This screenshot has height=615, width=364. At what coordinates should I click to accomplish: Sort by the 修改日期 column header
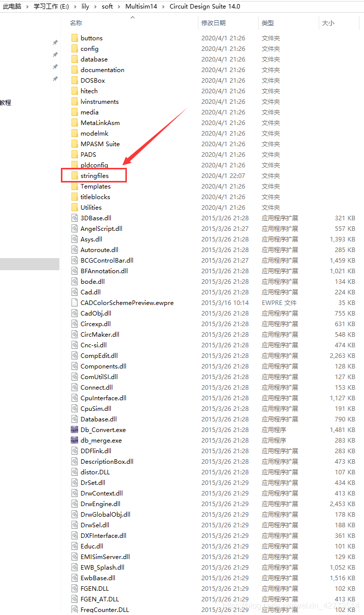point(213,23)
